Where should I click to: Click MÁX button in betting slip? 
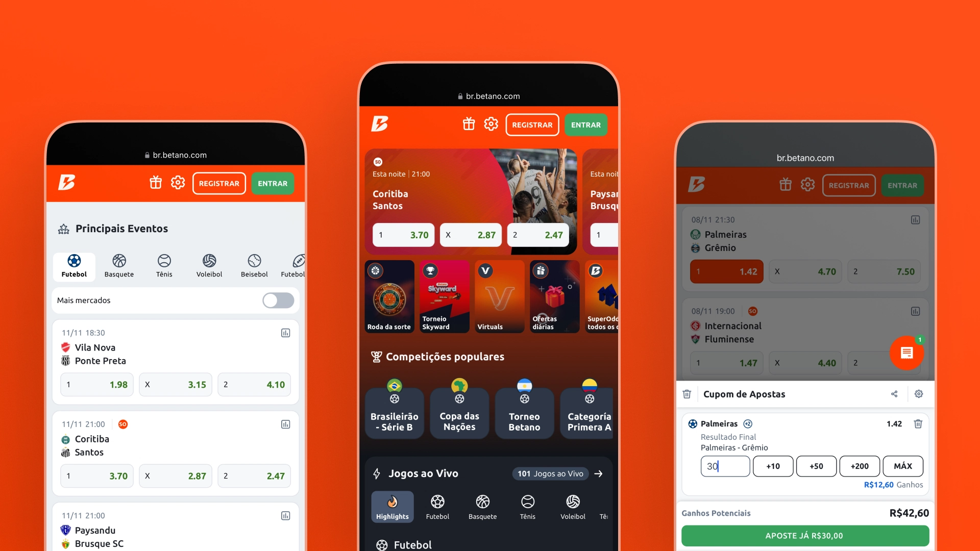pyautogui.click(x=902, y=466)
